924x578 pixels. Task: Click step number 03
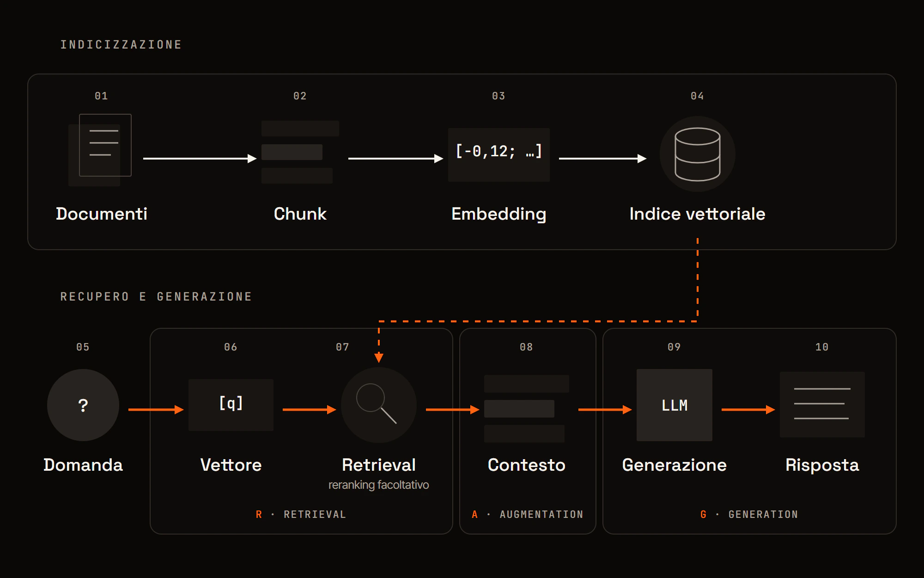click(499, 96)
